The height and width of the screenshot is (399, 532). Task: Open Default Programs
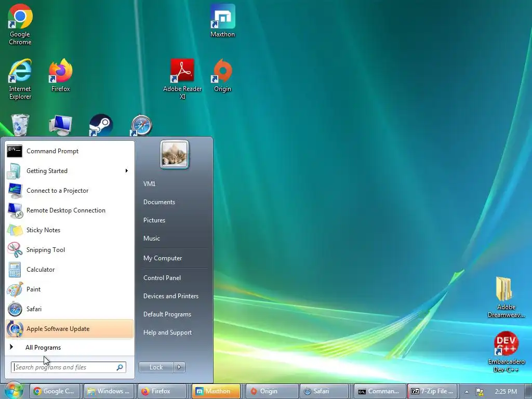tap(167, 314)
